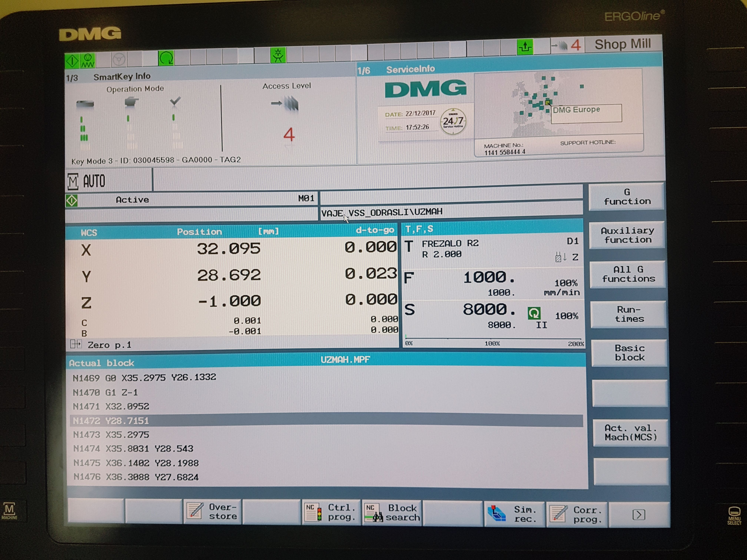Open the Overstore softkey
Screen dimensions: 747x560
[x=213, y=511]
